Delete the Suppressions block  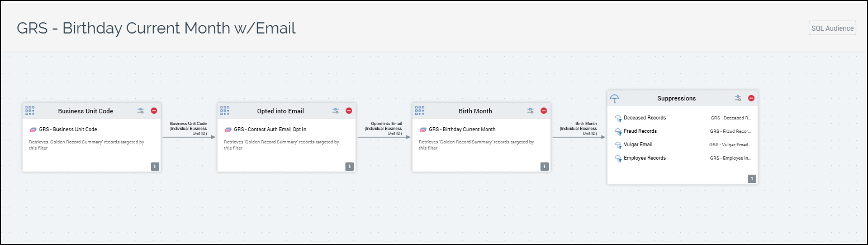click(751, 98)
